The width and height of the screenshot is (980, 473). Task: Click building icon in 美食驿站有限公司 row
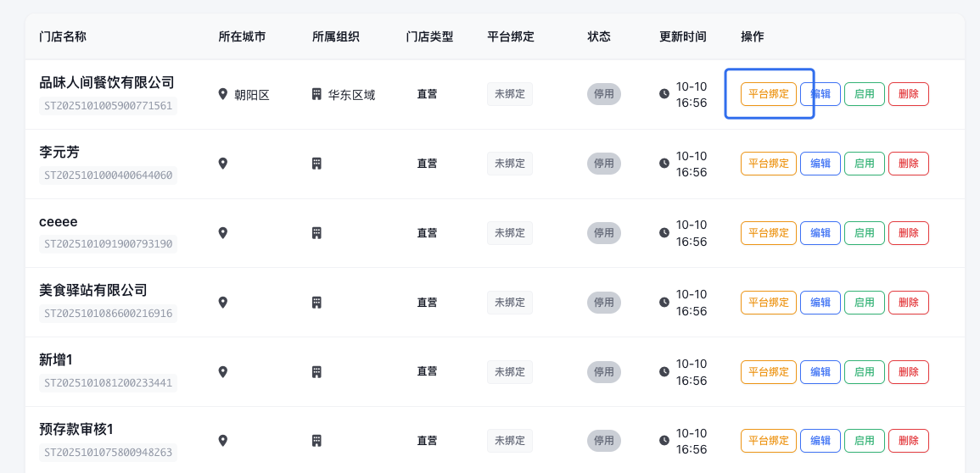click(316, 303)
